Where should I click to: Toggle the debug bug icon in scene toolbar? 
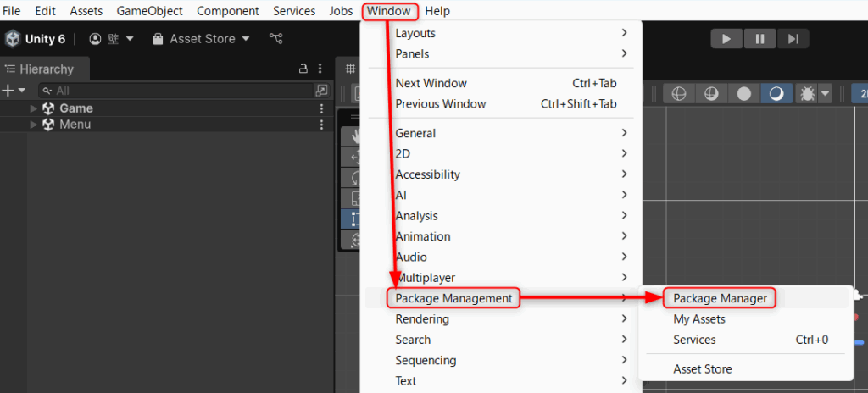pyautogui.click(x=807, y=94)
